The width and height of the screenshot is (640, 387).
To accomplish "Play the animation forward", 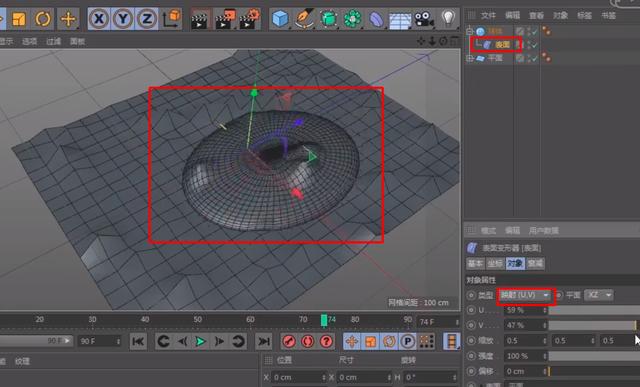I will click(x=200, y=341).
